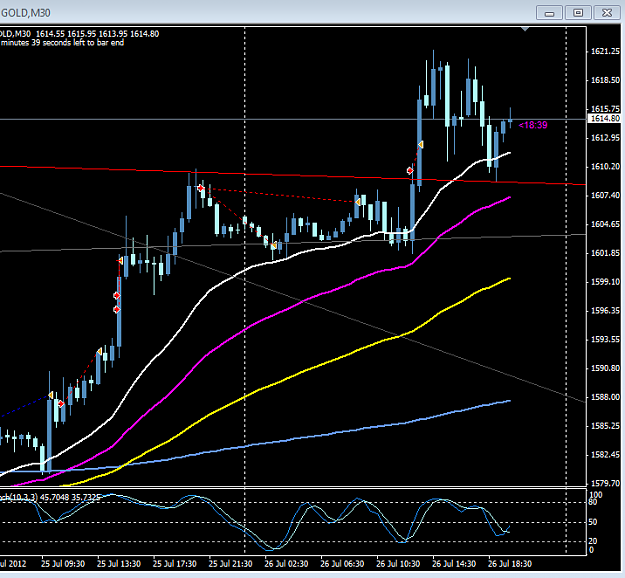Click the 25 Jul 21:30 time label
The image size is (625, 578).
tap(230, 564)
